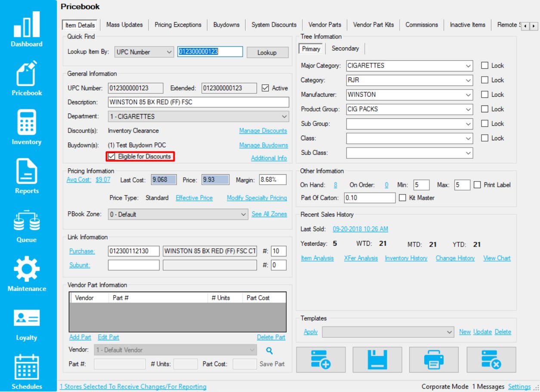Click the delete item database icon
This screenshot has height=392, width=540.
click(x=491, y=360)
